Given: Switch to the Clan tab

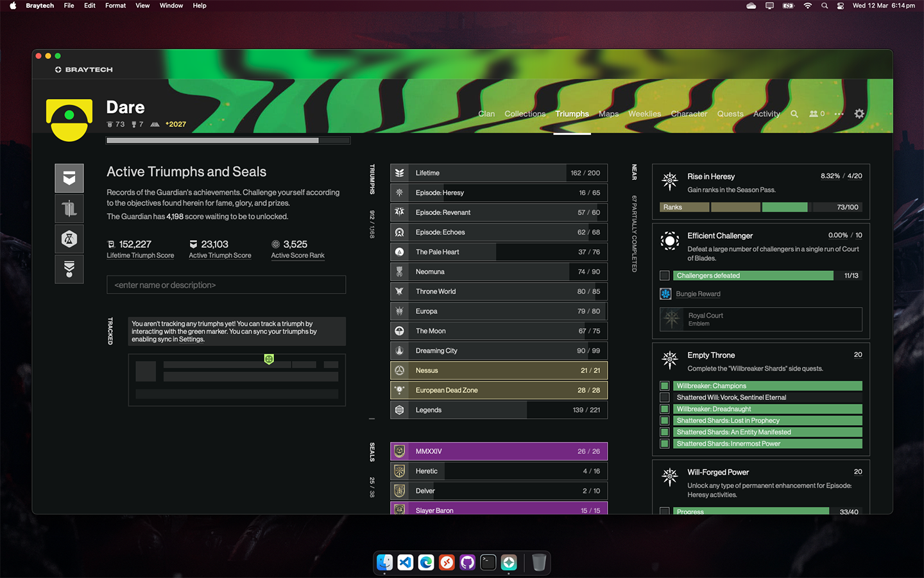Looking at the screenshot, I should point(486,114).
